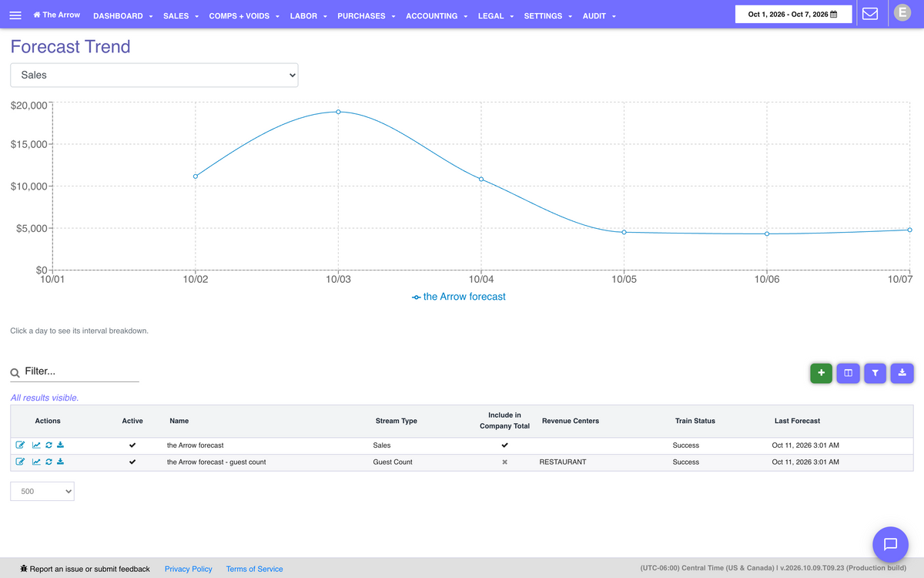Click the 10/03 peak data point

(338, 112)
